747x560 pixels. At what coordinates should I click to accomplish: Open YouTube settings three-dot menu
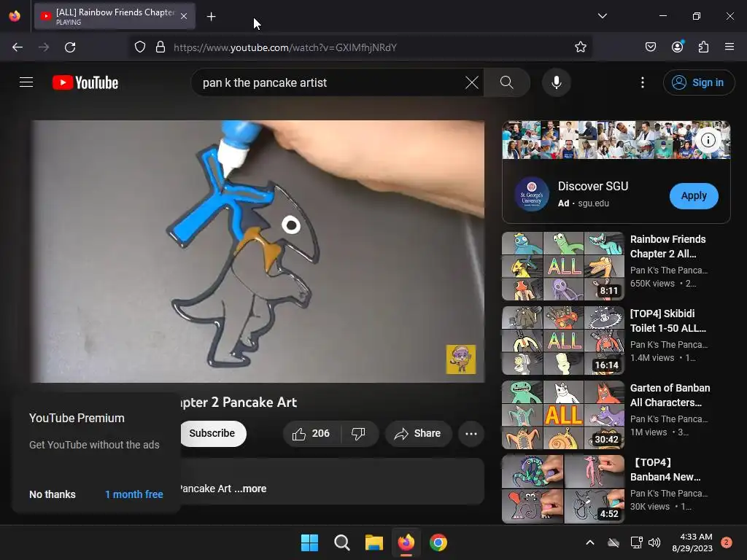[x=642, y=82]
